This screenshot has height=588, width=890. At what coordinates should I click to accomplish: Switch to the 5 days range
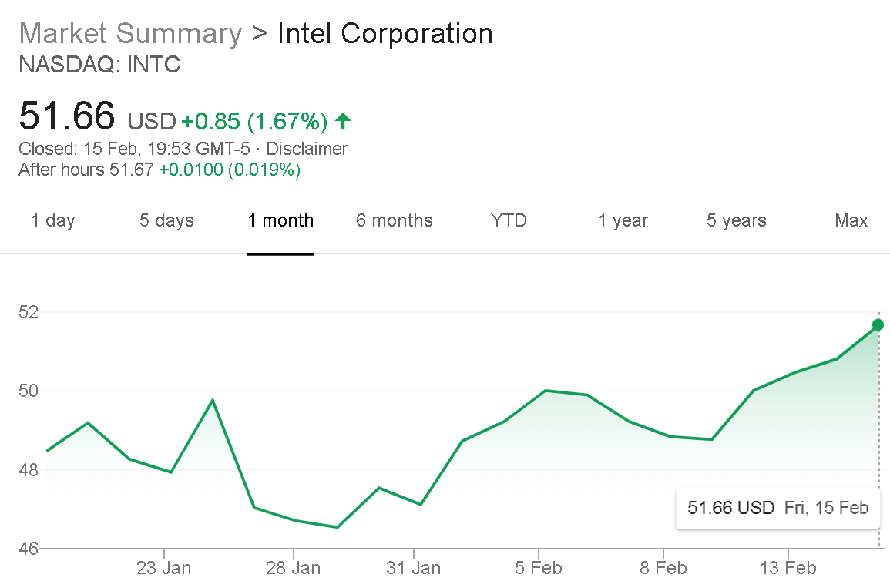coord(166,220)
